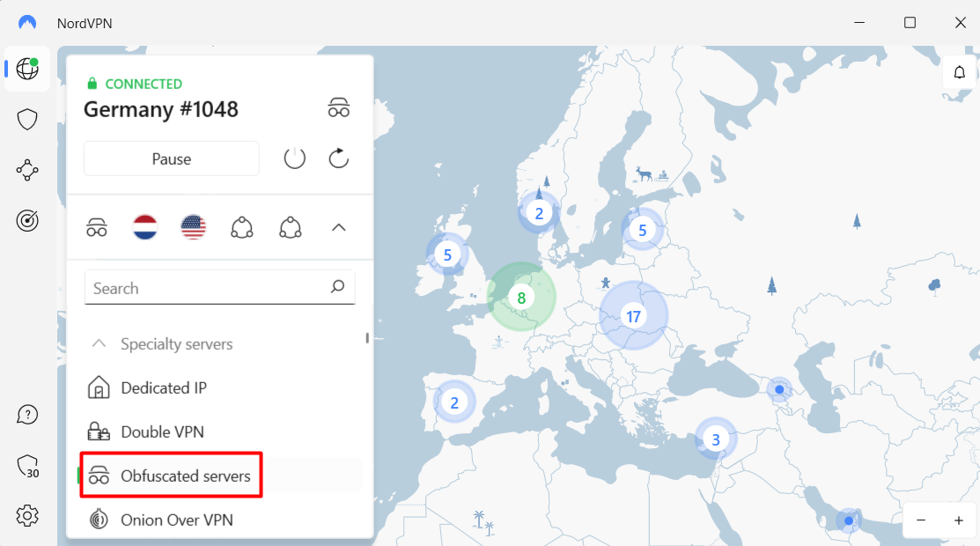The height and width of the screenshot is (546, 980).
Task: Click the NordVPN logo in title bar
Action: [x=27, y=23]
